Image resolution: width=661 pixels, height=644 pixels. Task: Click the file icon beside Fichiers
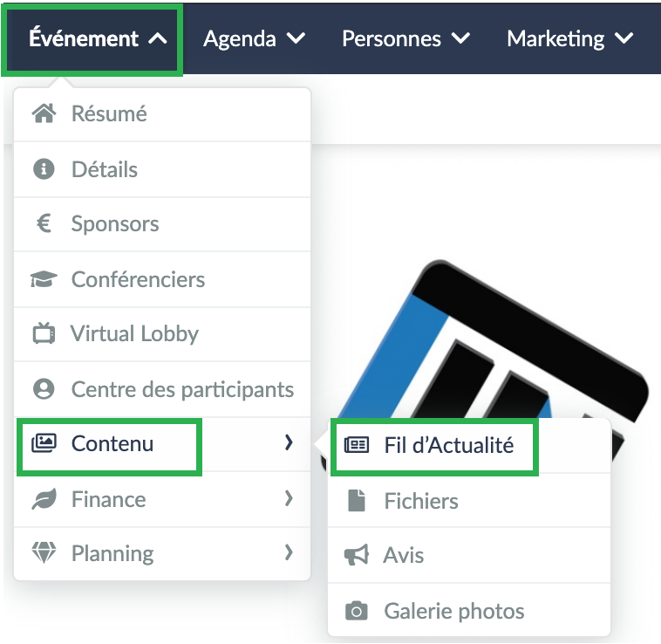[x=357, y=501]
